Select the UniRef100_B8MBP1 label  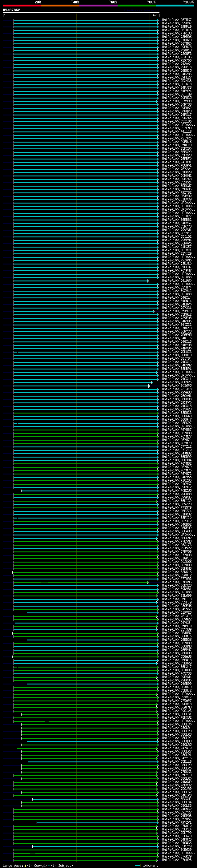point(177,369)
